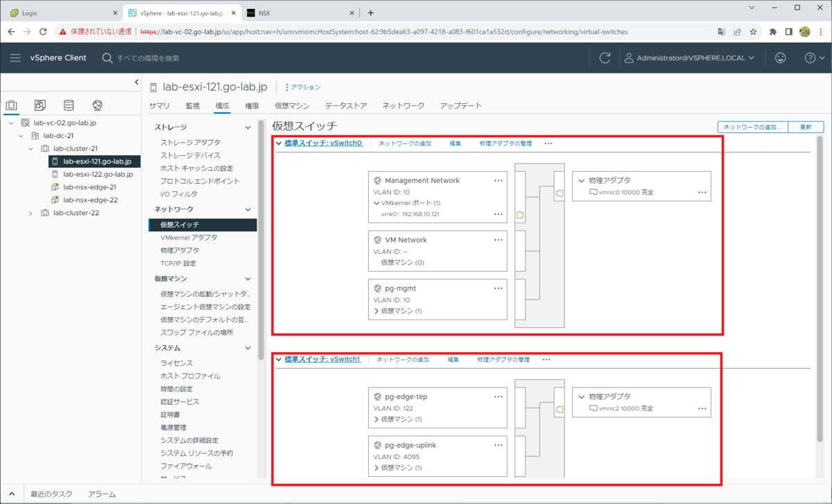Collapse the vSwitch1 diagram

(x=279, y=360)
